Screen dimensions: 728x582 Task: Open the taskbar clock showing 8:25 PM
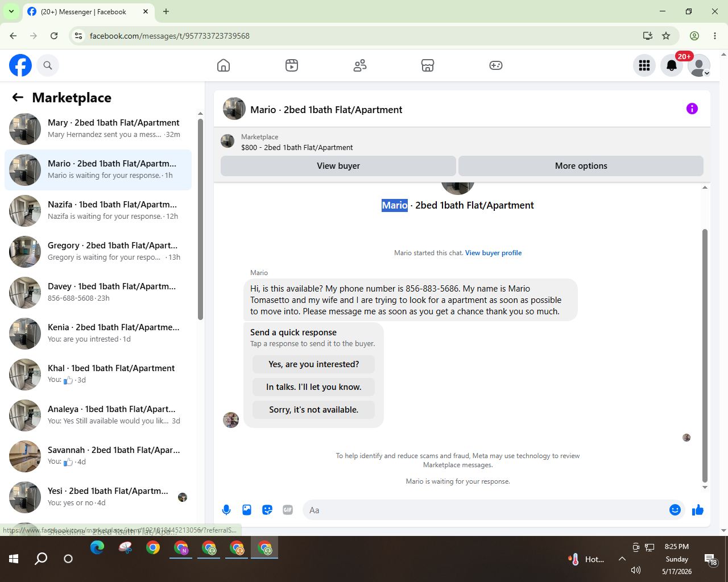[677, 559]
